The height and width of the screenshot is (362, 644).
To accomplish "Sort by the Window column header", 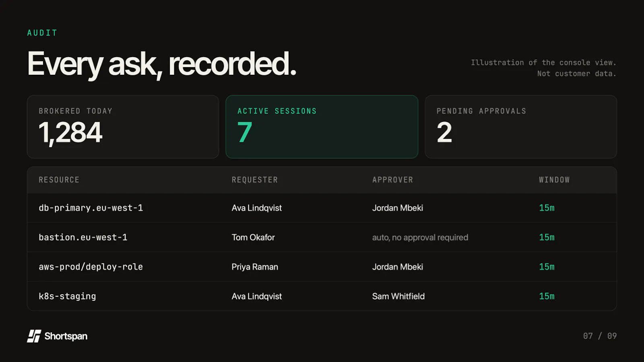I will 554,180.
